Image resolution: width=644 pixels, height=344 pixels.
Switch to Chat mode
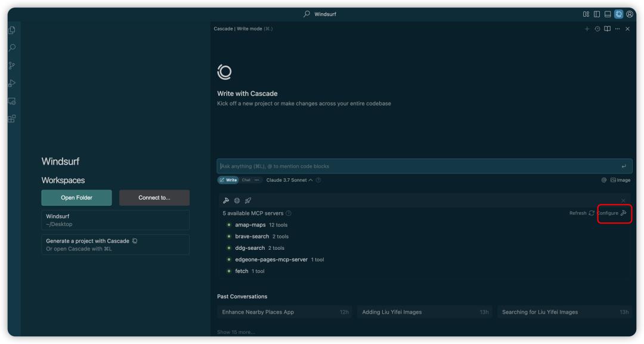pyautogui.click(x=246, y=179)
